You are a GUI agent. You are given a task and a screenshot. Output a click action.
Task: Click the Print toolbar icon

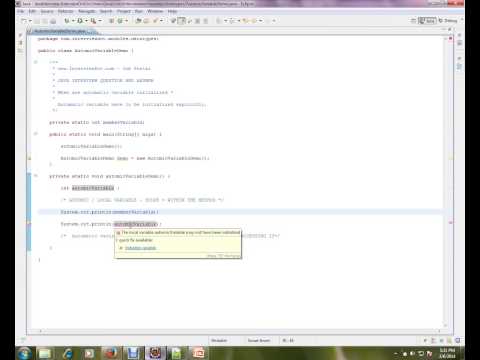[x=53, y=21]
